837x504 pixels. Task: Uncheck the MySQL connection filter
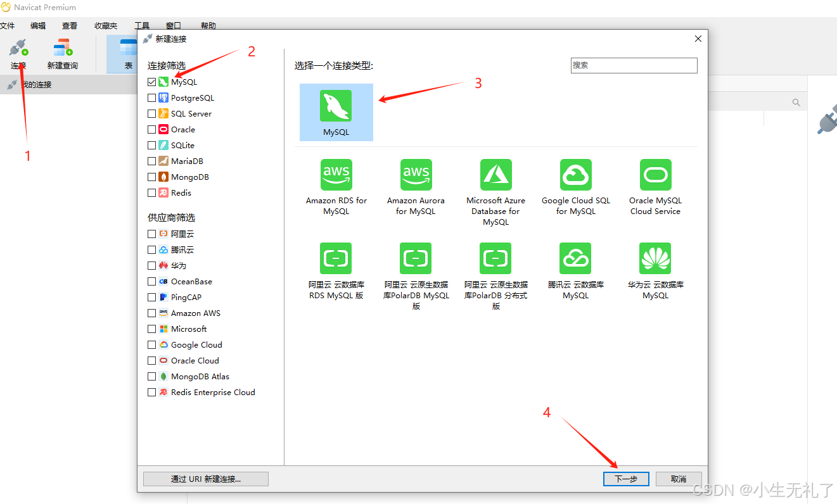(x=151, y=82)
